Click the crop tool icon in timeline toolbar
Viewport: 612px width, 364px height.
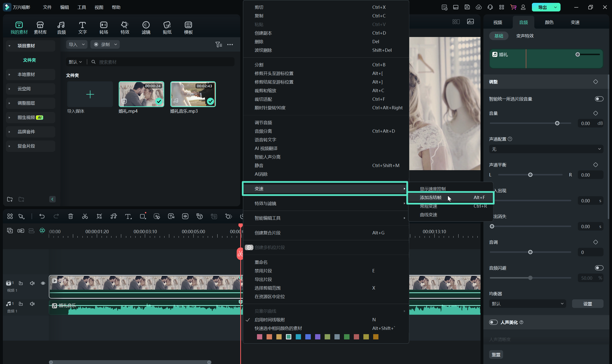[x=99, y=216]
